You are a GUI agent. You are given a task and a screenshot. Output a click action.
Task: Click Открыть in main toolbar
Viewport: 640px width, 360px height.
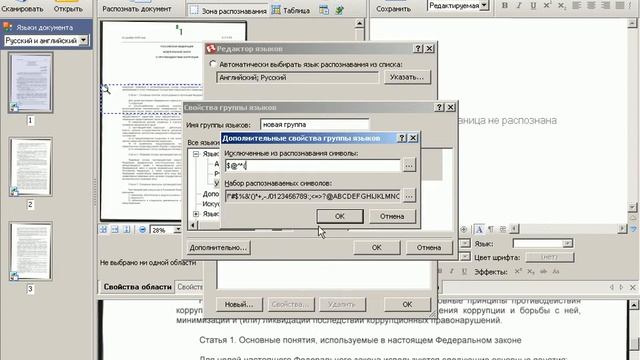click(68, 6)
